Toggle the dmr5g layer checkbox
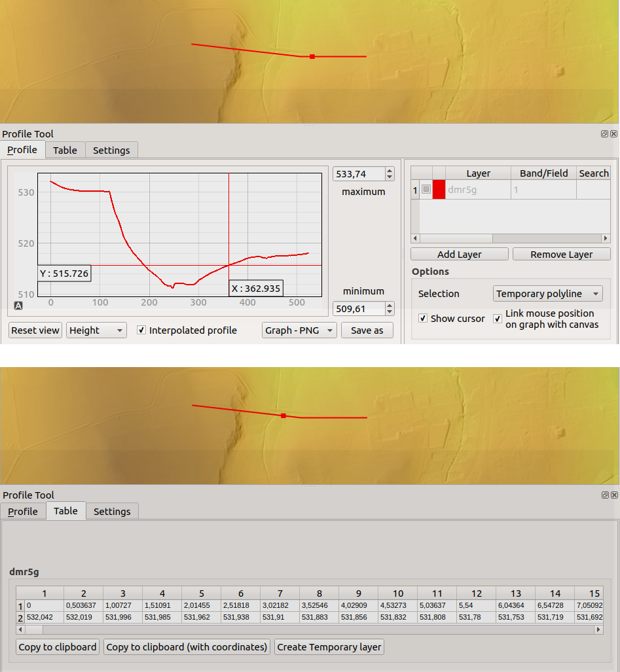Image resolution: width=620 pixels, height=672 pixels. (426, 189)
